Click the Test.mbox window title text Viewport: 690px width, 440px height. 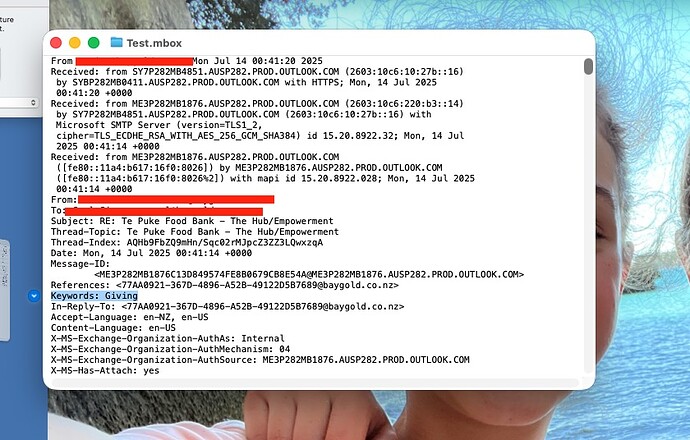pyautogui.click(x=154, y=43)
